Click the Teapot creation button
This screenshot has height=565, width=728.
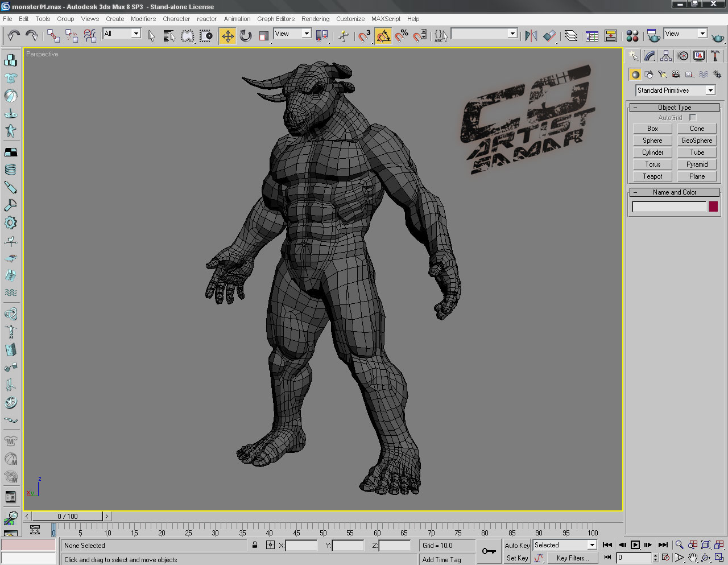point(652,176)
